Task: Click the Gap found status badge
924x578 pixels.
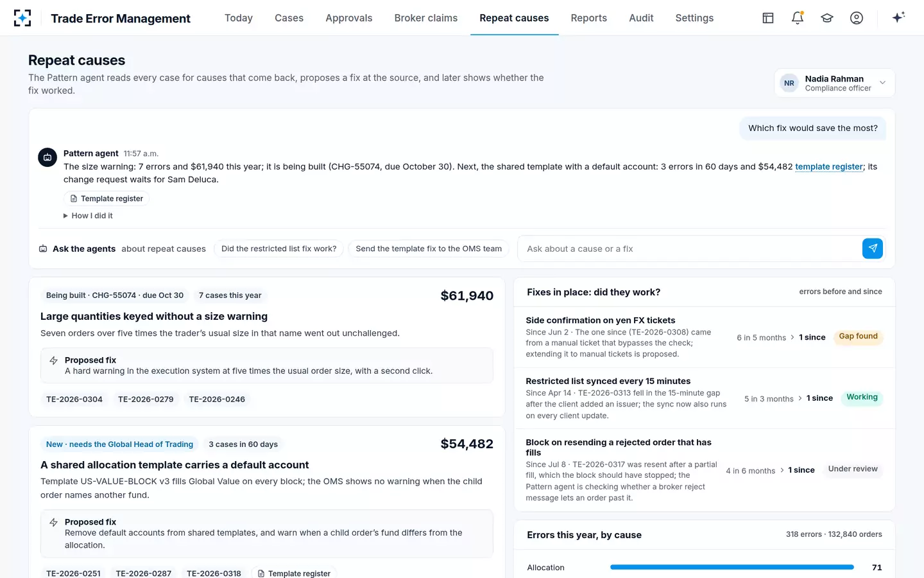Action: pos(859,337)
